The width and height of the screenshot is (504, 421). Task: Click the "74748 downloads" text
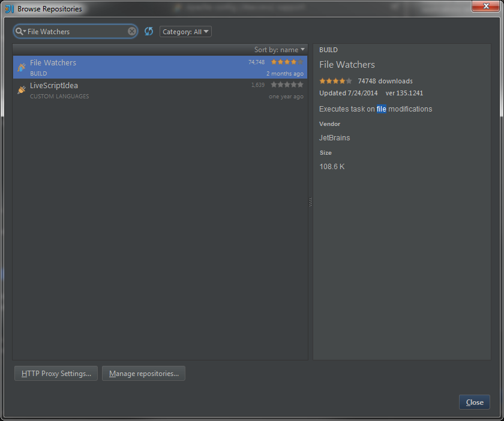[x=385, y=81]
